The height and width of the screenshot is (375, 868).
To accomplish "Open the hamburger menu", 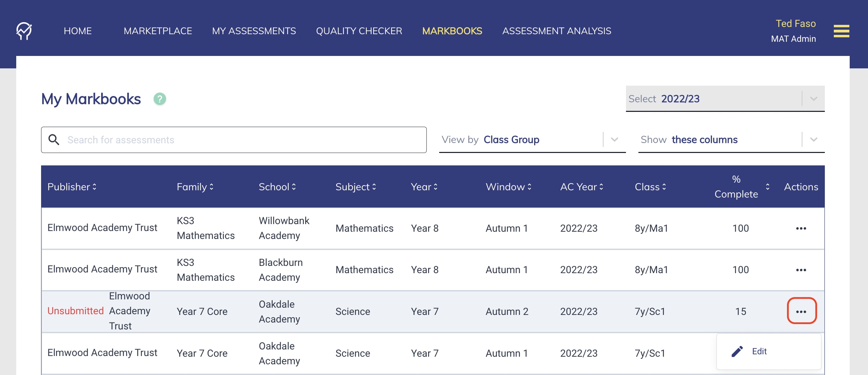I will click(841, 31).
